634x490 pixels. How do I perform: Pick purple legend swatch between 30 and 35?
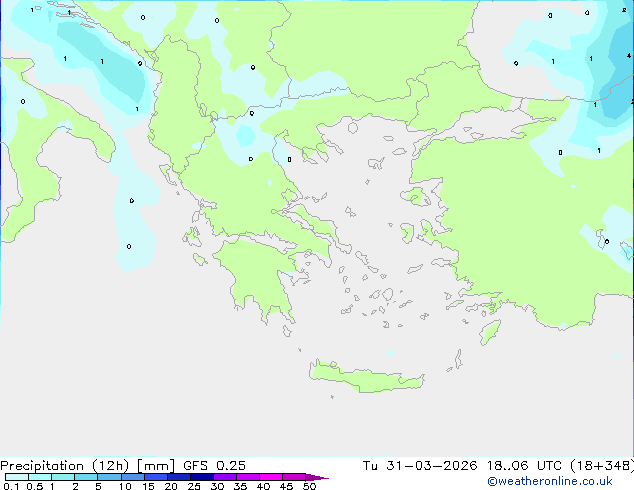(x=225, y=477)
